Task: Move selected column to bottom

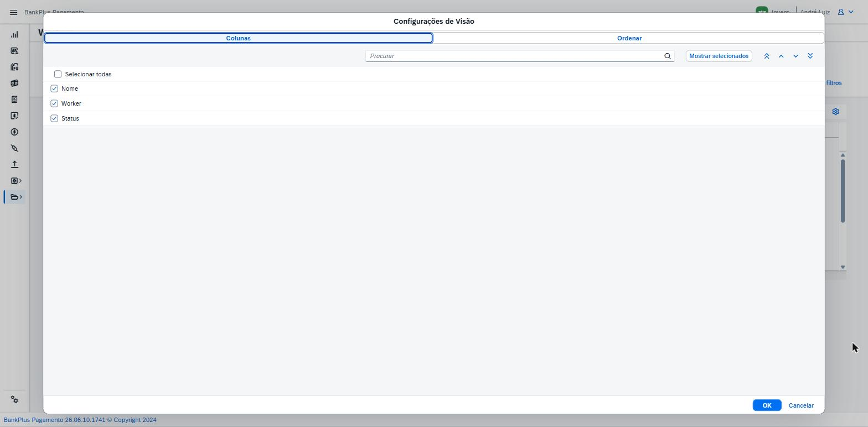Action: (x=810, y=56)
